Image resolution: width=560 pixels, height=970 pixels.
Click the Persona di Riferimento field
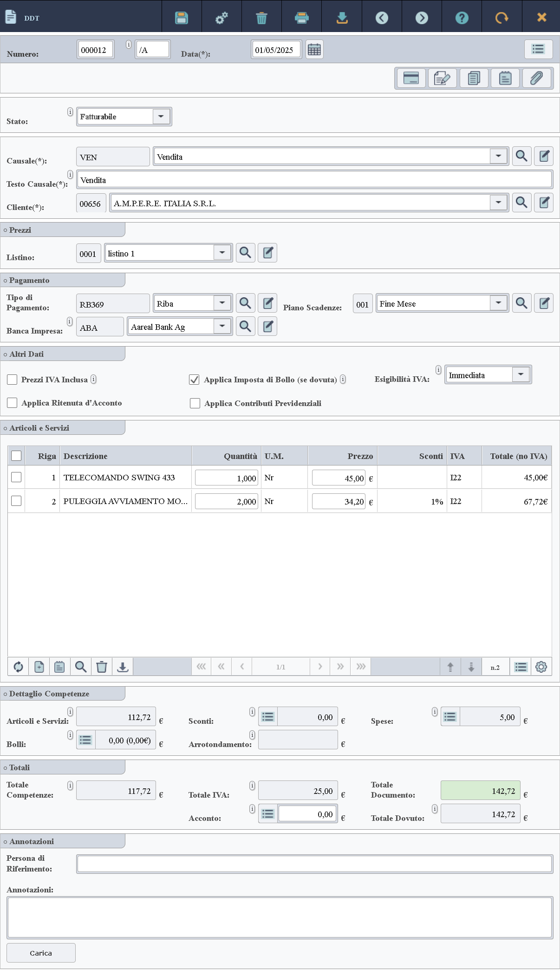pyautogui.click(x=315, y=864)
